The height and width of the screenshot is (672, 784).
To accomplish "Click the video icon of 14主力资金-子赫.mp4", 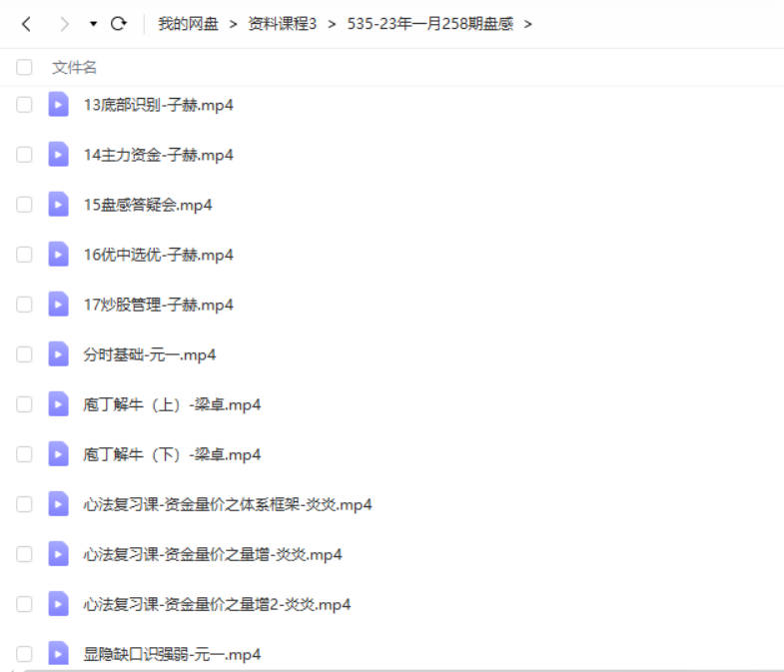I will coord(58,155).
